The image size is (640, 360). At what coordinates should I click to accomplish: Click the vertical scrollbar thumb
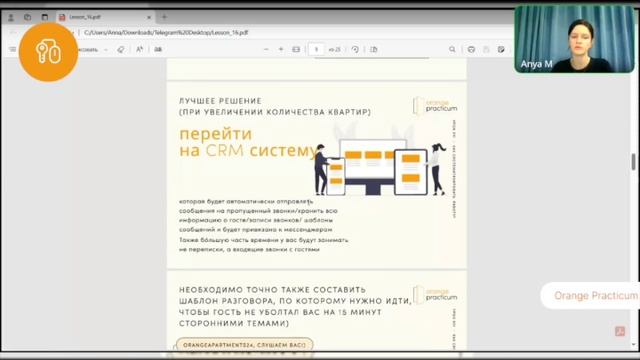click(633, 162)
